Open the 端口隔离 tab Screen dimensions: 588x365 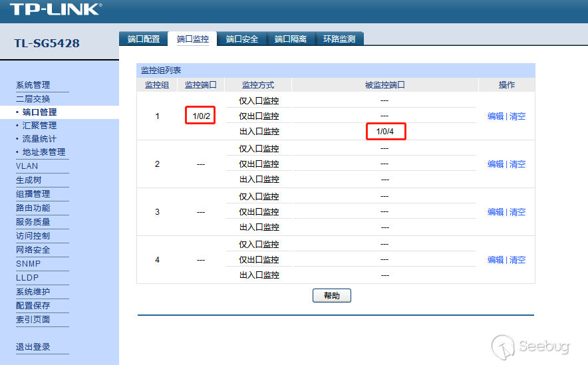291,39
